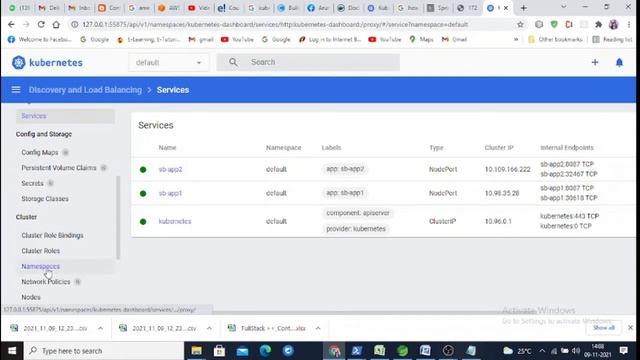Click browser back arrow
Image resolution: width=640 pixels, height=360 pixels.
click(x=11, y=24)
